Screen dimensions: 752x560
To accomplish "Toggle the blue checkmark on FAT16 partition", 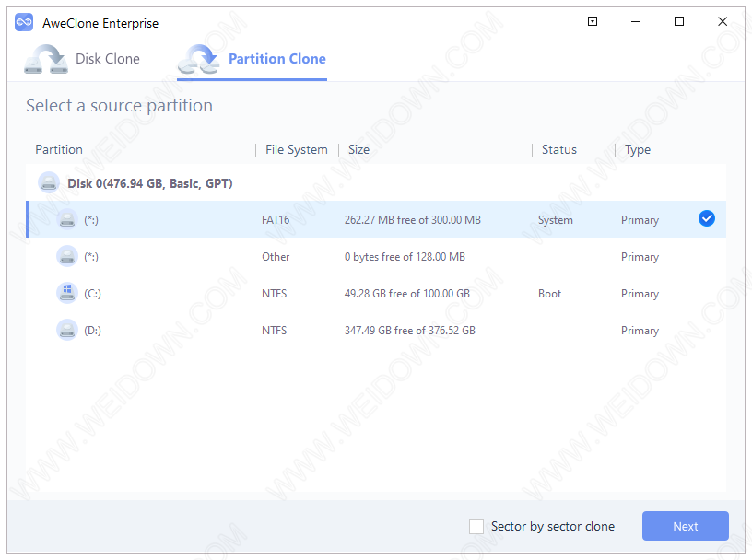I will (707, 218).
